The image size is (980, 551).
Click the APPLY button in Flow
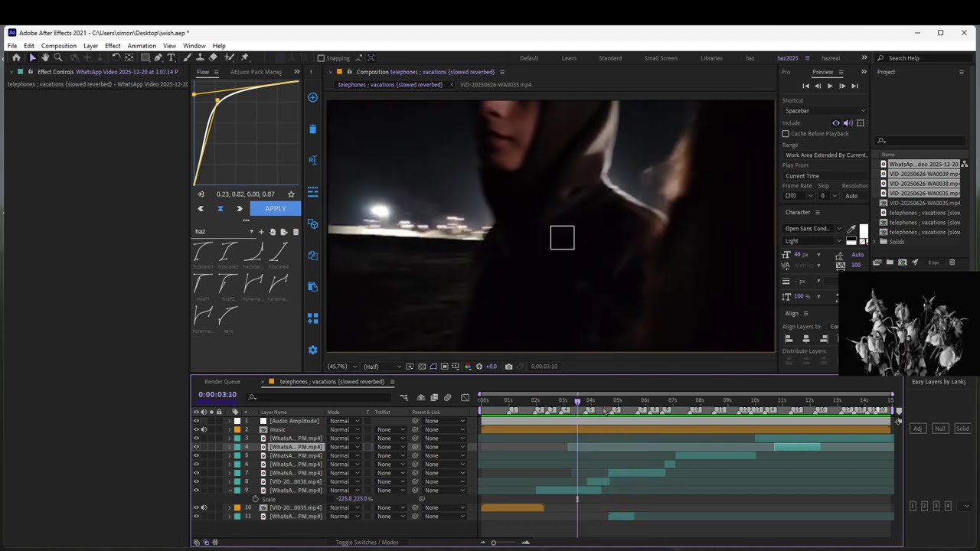pyautogui.click(x=275, y=209)
